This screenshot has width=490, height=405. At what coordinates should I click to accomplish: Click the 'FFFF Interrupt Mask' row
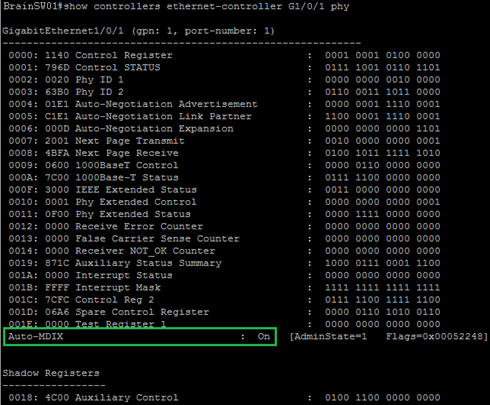[x=224, y=288]
